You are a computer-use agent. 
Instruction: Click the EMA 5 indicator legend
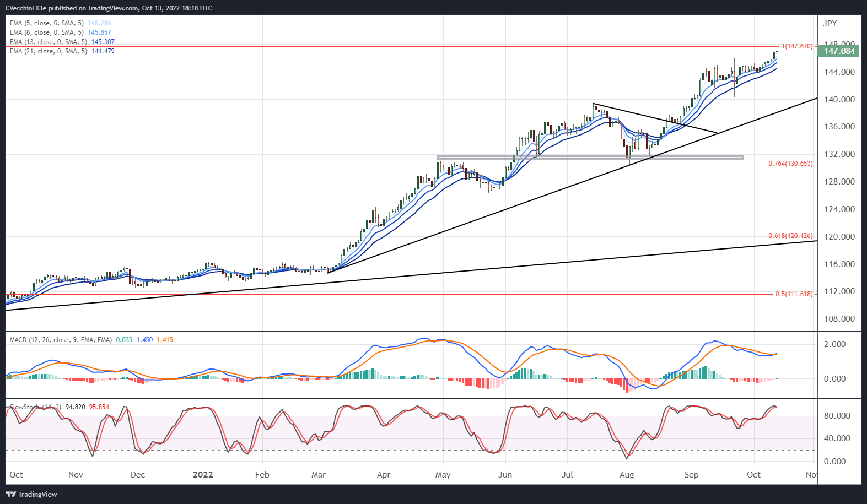(x=60, y=23)
